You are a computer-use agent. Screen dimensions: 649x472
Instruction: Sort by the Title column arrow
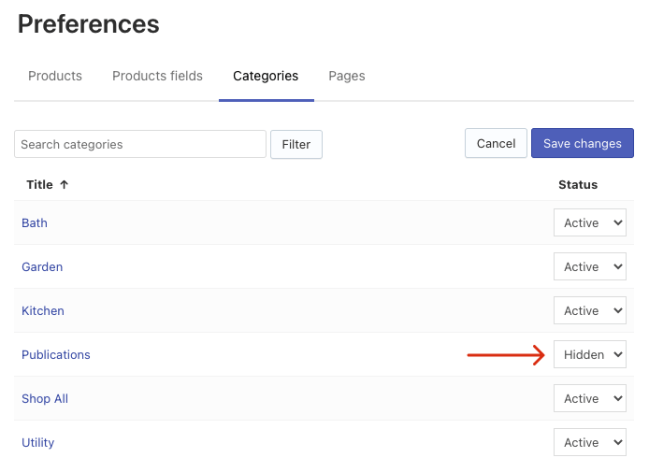[64, 185]
